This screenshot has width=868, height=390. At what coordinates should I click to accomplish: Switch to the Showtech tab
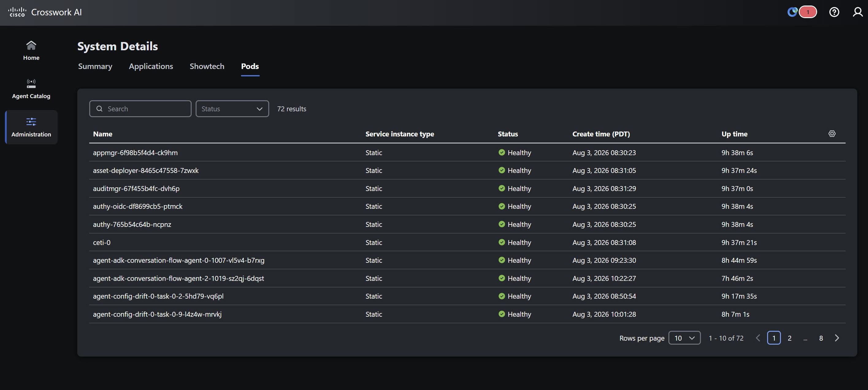[x=207, y=66]
